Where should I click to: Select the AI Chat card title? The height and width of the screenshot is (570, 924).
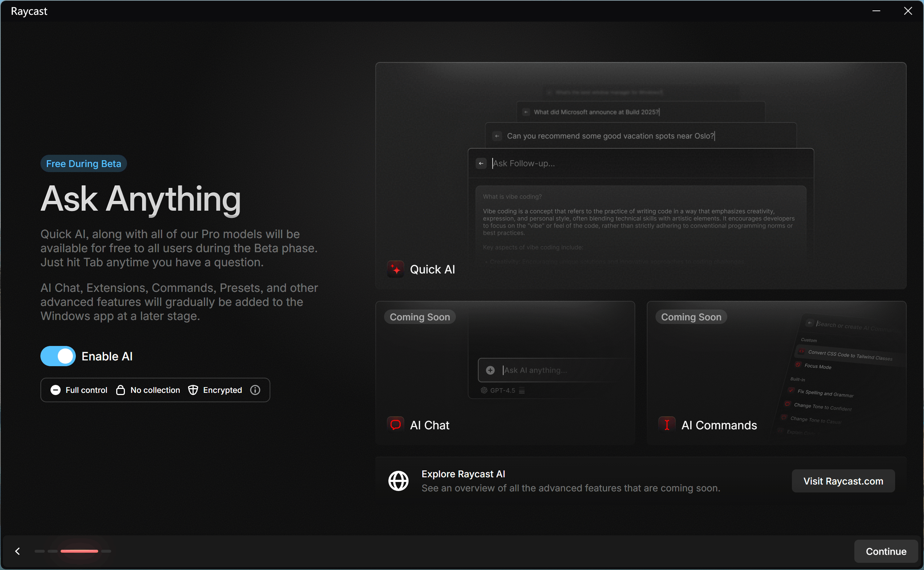point(429,425)
